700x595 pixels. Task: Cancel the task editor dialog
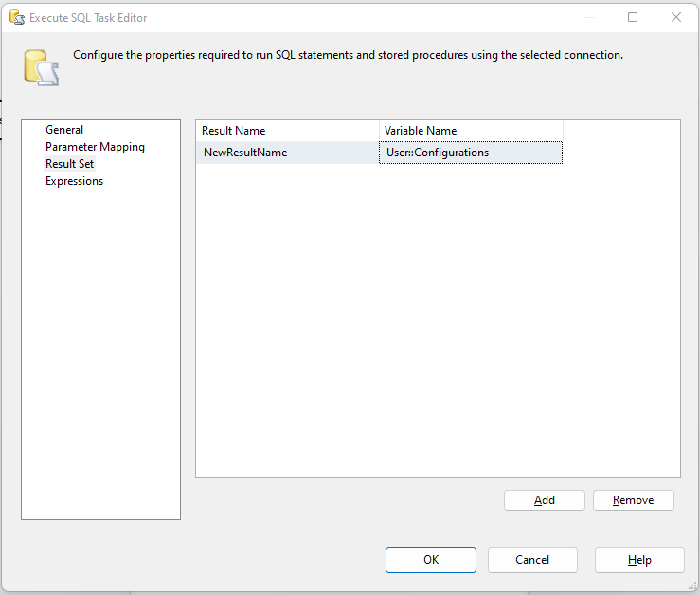coord(531,560)
